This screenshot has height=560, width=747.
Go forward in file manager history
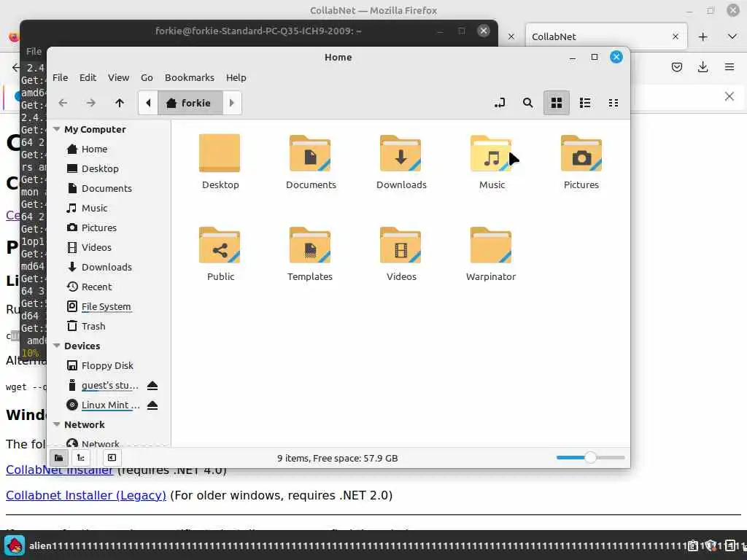click(x=91, y=103)
